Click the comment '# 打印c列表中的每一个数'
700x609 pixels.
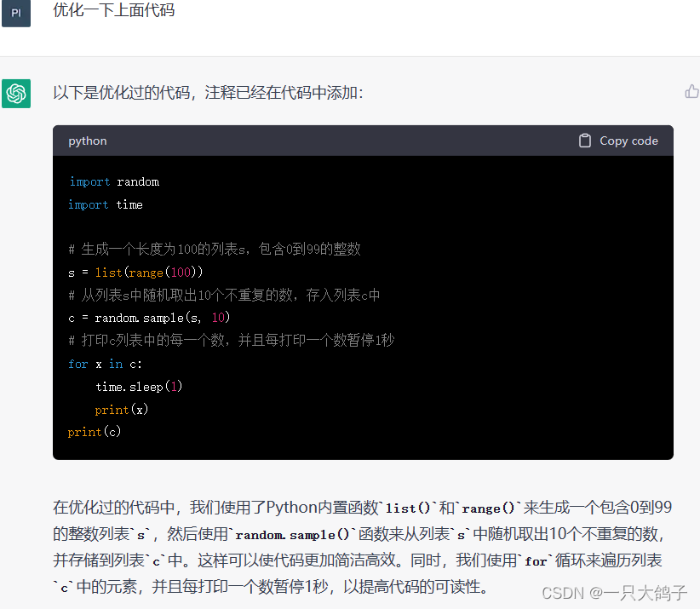coord(146,340)
